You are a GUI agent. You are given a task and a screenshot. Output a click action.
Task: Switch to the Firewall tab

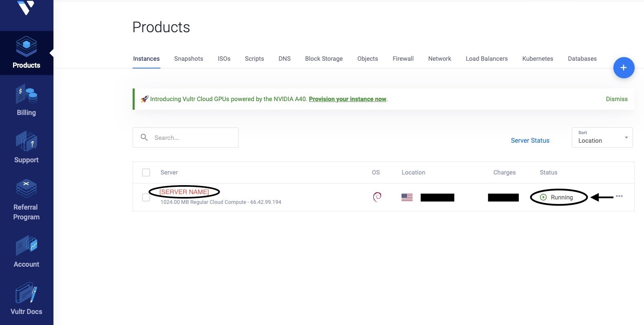pyautogui.click(x=403, y=59)
